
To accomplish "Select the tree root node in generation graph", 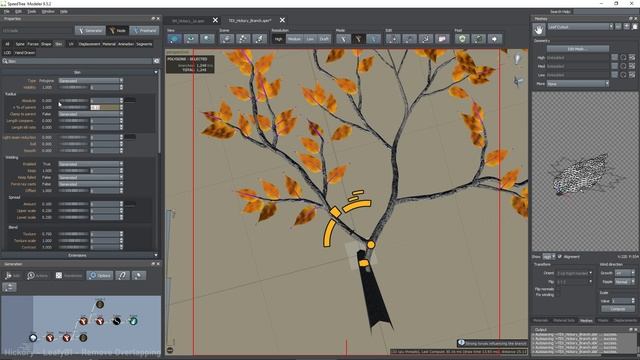I will [x=33, y=338].
